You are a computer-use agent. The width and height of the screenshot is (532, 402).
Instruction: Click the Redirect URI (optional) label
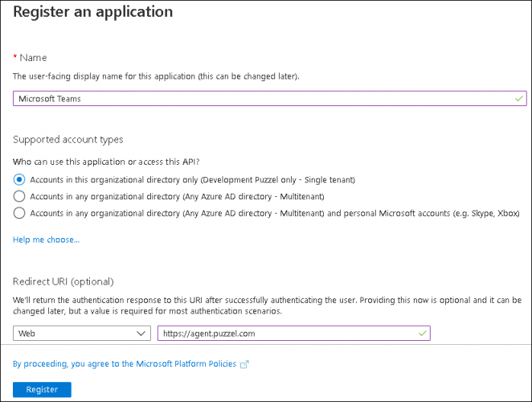coord(63,281)
